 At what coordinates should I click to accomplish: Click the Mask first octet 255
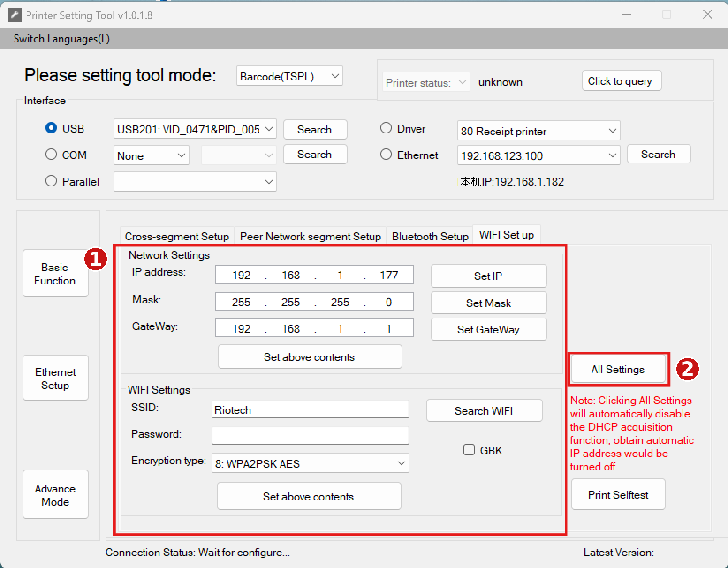coord(241,302)
